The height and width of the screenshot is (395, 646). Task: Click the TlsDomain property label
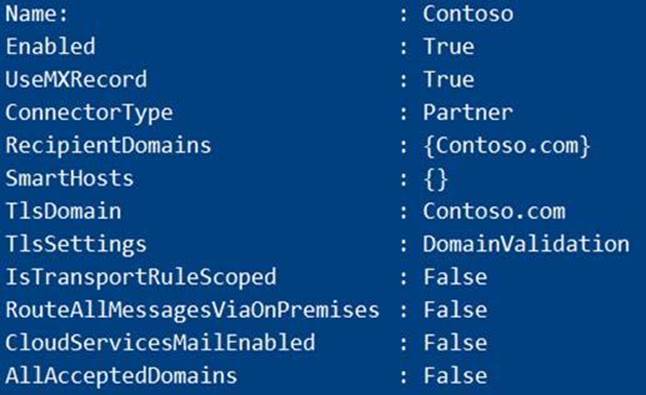tap(63, 211)
